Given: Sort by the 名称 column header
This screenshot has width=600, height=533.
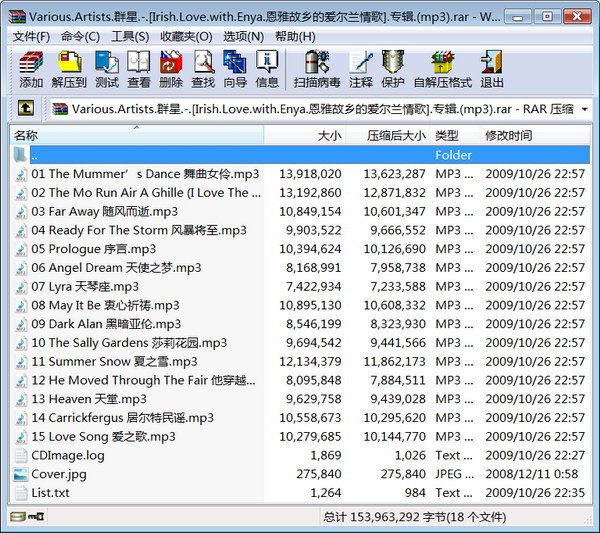Looking at the screenshot, I should pos(137,135).
